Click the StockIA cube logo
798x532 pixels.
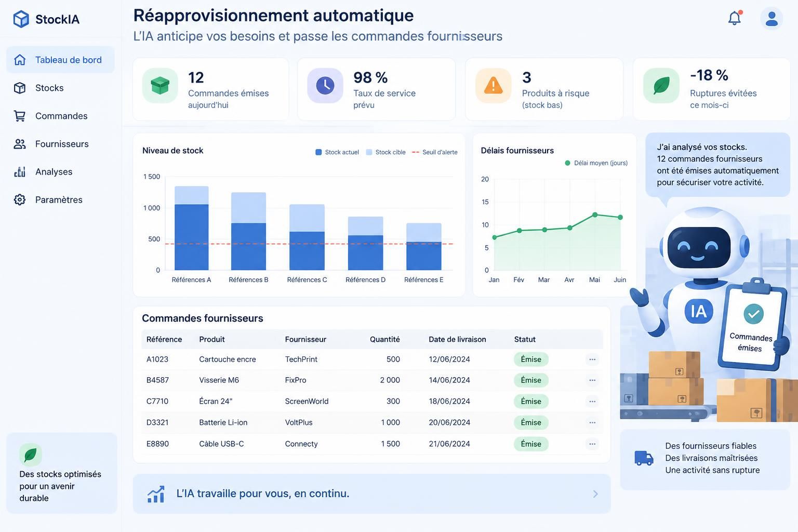point(21,19)
